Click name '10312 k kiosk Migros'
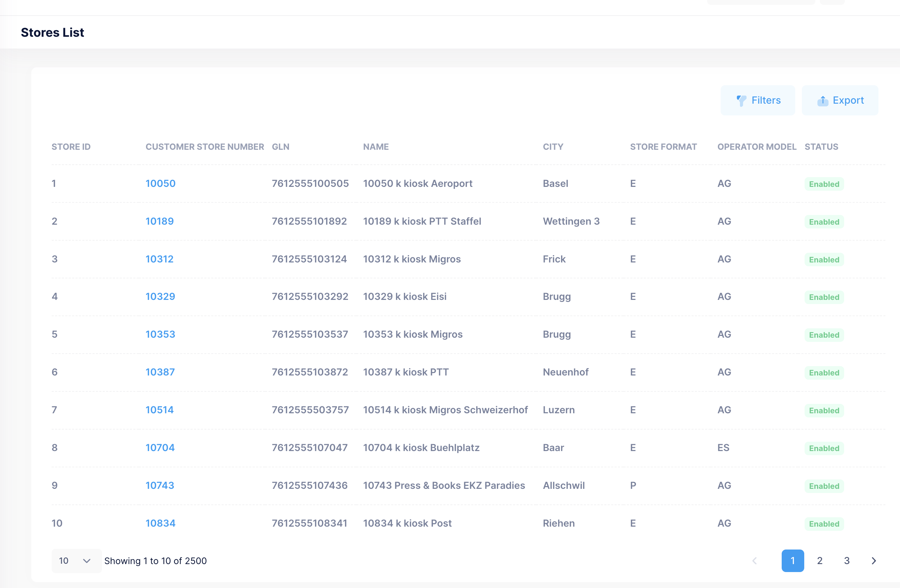 click(x=412, y=259)
